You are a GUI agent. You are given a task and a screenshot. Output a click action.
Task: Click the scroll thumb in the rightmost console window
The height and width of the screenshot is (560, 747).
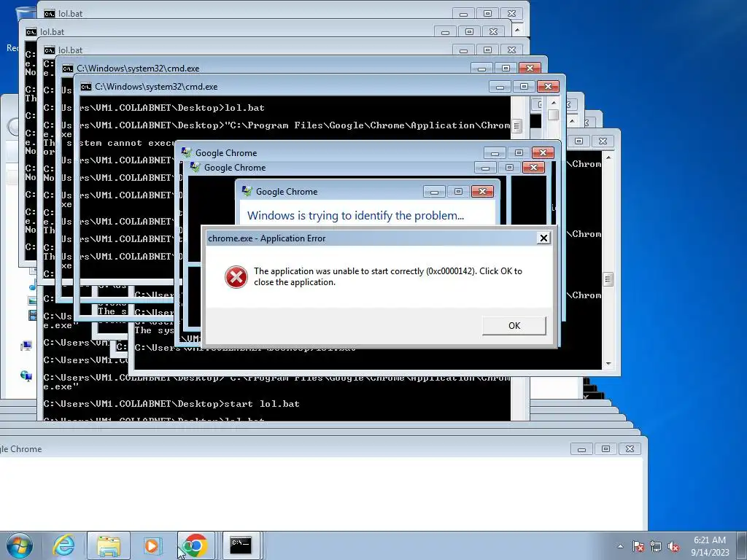pyautogui.click(x=608, y=279)
